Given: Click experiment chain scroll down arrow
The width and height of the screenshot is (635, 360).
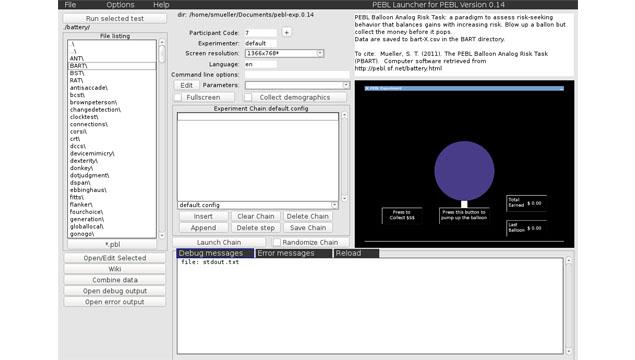Looking at the screenshot, I should click(344, 198).
